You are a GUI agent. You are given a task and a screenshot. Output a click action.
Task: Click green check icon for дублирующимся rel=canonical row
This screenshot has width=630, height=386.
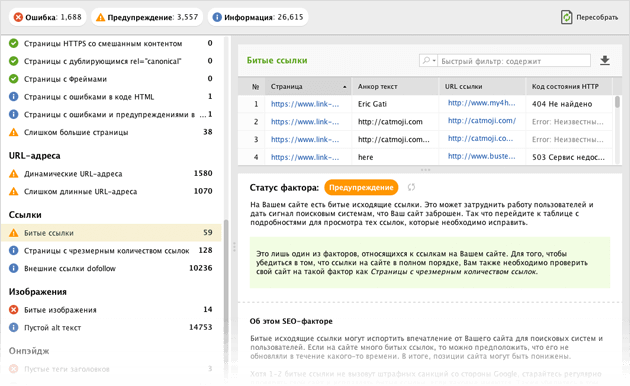(14, 61)
